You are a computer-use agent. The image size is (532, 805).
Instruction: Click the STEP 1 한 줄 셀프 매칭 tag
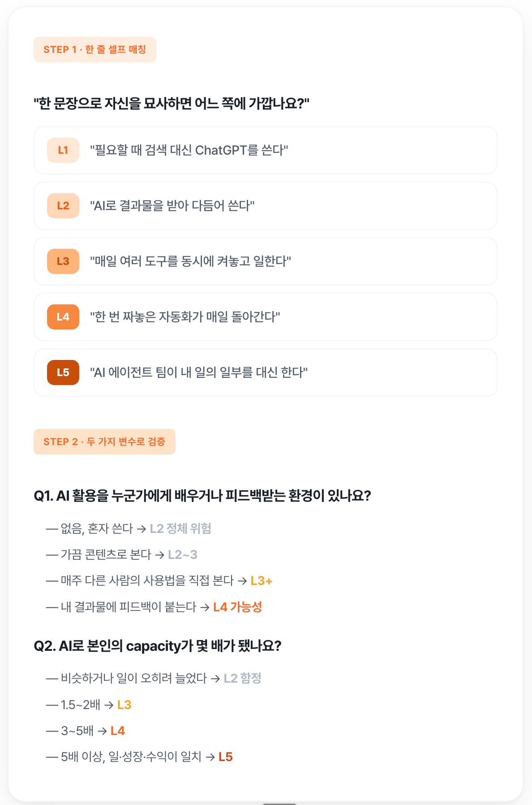(95, 49)
